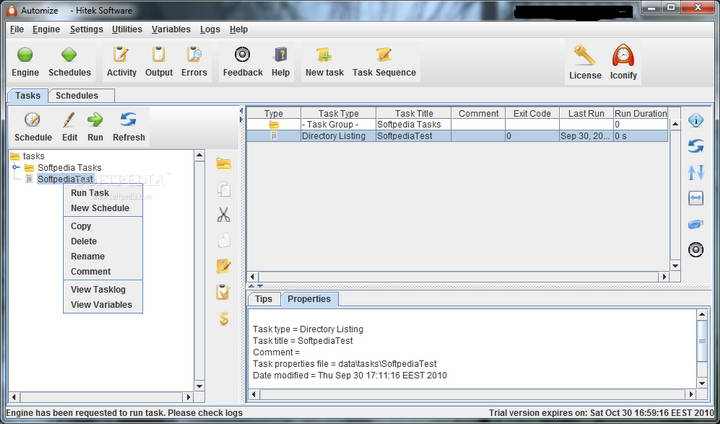Open the Output log icon
Screen dimensions: 720x424
(x=159, y=55)
